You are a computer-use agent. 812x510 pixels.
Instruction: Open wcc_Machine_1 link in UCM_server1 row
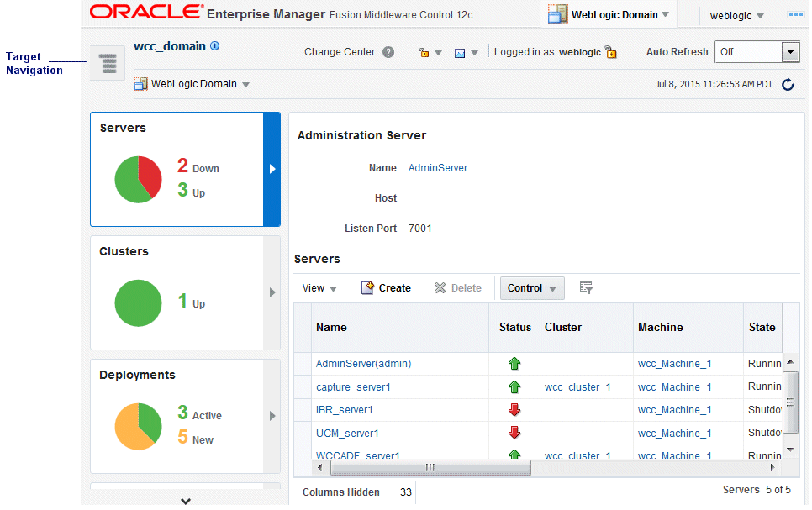pyautogui.click(x=674, y=433)
